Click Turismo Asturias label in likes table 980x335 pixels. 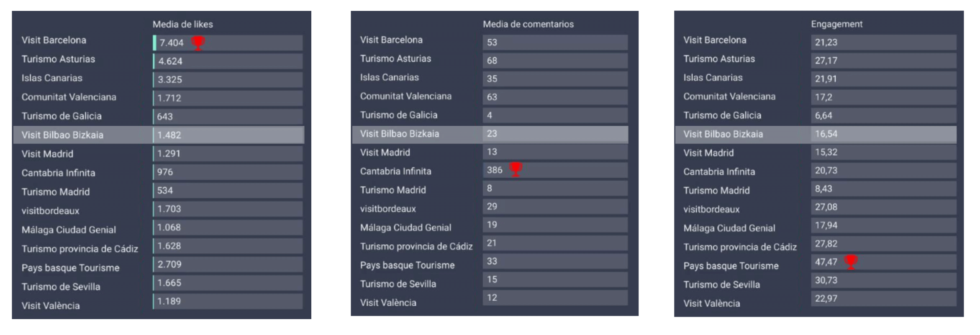[x=58, y=59]
